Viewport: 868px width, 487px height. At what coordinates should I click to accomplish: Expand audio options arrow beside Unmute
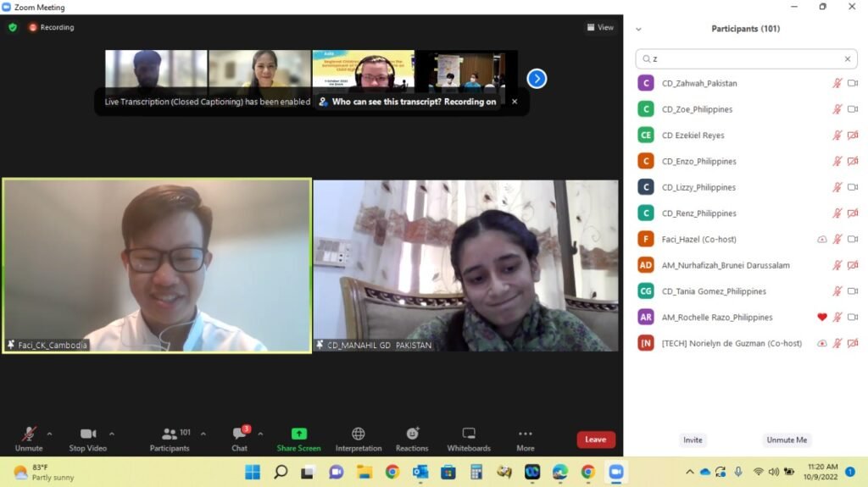click(x=49, y=434)
